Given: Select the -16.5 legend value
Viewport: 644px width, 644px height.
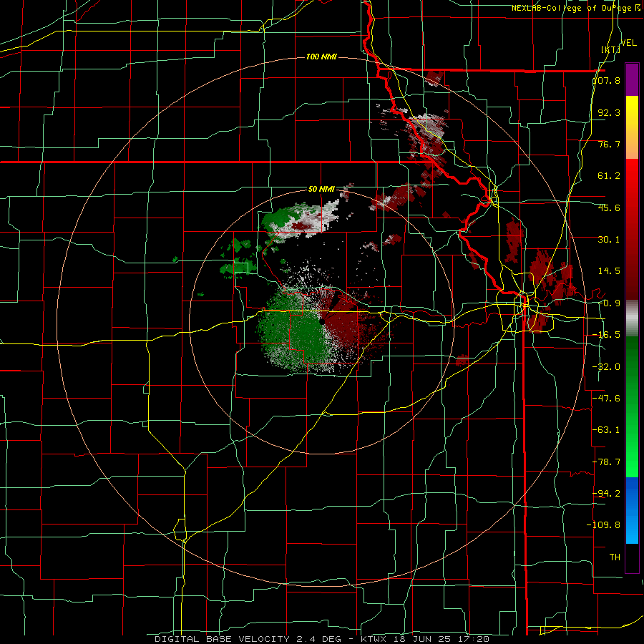Looking at the screenshot, I should [x=606, y=335].
